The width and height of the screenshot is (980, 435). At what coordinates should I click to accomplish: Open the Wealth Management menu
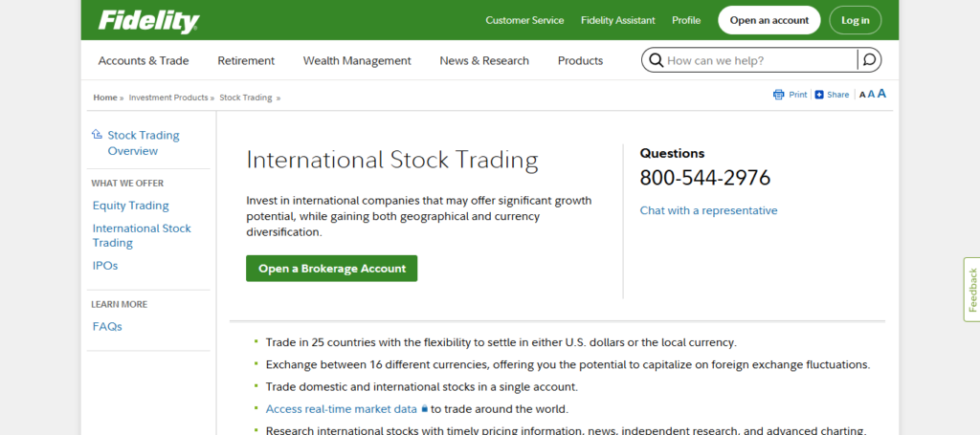click(358, 60)
